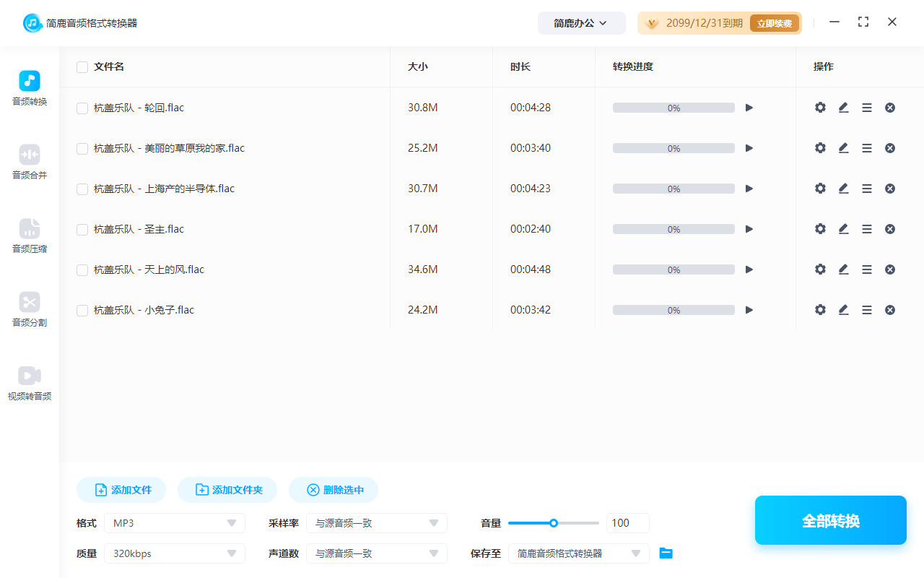Open the 格式 MP3 format dropdown
This screenshot has height=578, width=924.
pyautogui.click(x=174, y=522)
